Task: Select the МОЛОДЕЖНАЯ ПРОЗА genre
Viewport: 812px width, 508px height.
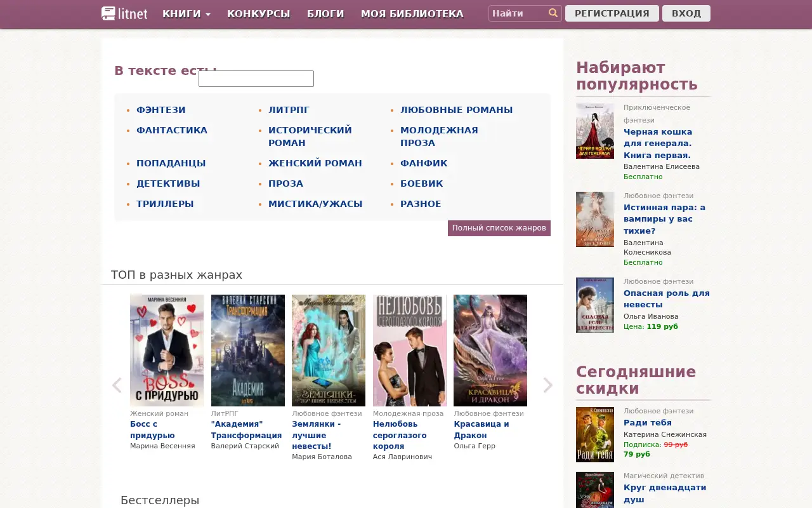Action: click(439, 137)
